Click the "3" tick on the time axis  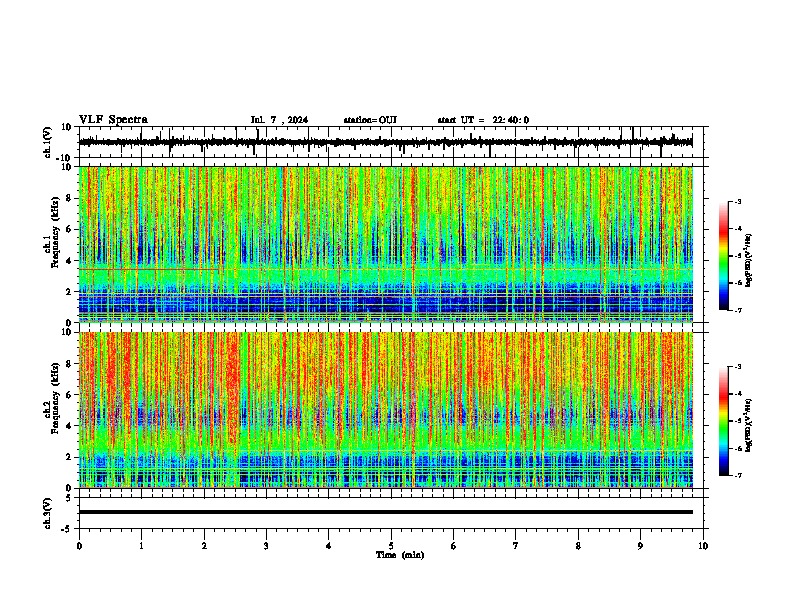[266, 546]
